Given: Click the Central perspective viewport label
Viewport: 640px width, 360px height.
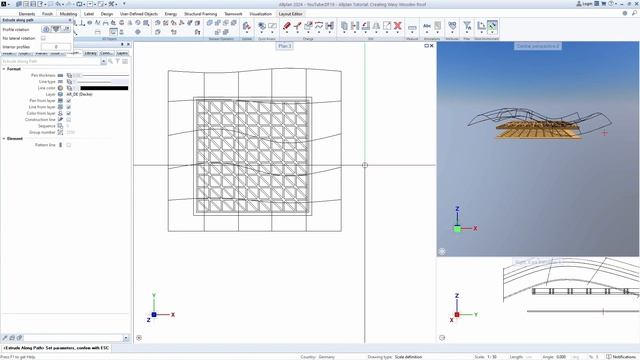Looking at the screenshot, I should 538,46.
